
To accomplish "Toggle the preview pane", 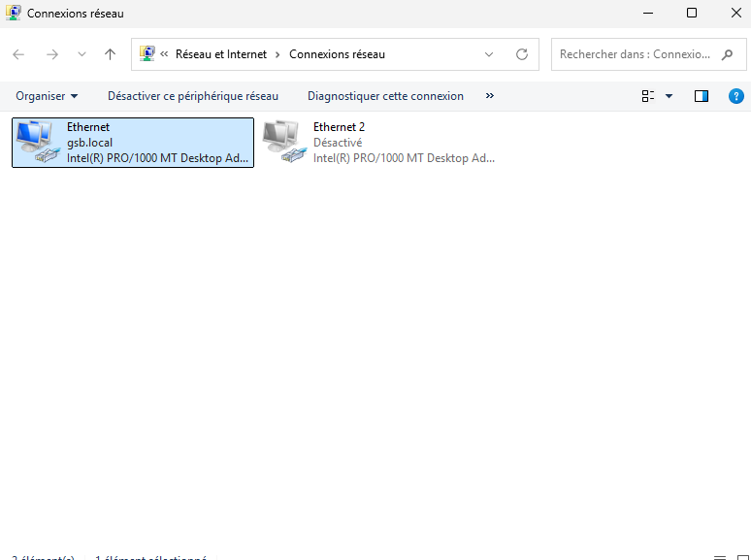I will [702, 96].
